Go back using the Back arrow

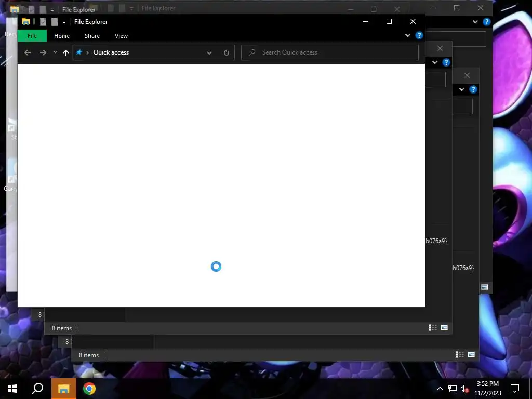pos(28,52)
